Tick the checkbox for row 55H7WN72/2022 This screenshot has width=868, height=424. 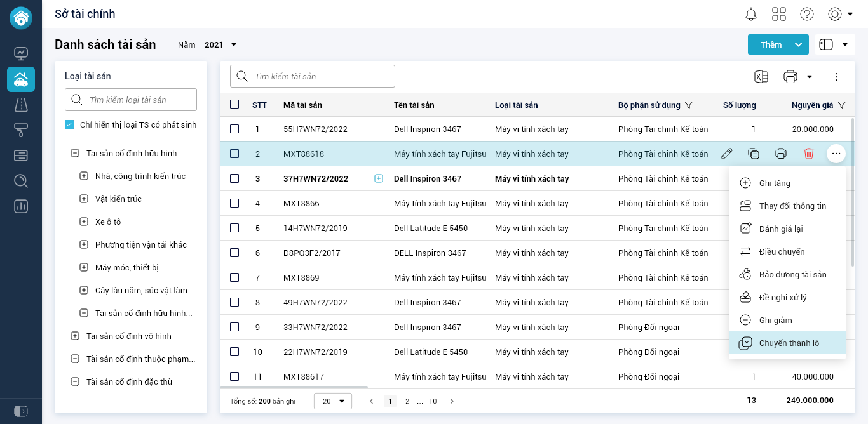point(234,129)
